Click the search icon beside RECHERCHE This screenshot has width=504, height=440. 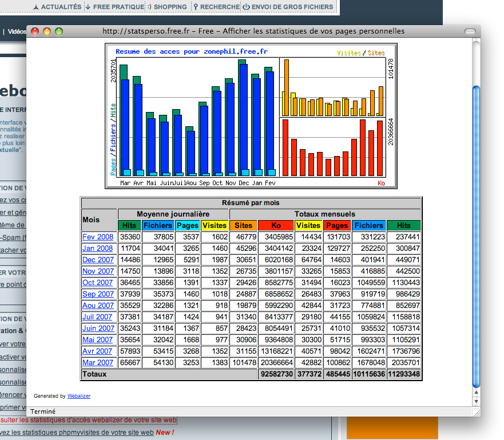tap(196, 7)
